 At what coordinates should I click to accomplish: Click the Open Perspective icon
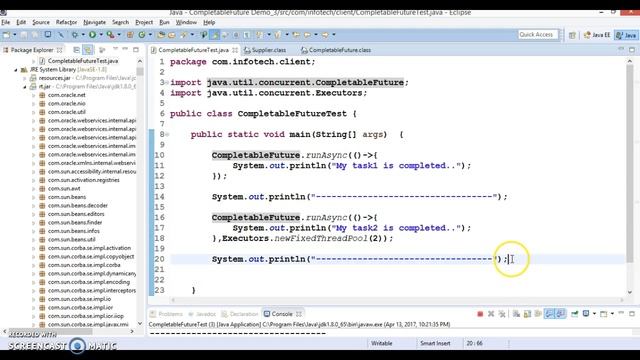click(x=572, y=35)
